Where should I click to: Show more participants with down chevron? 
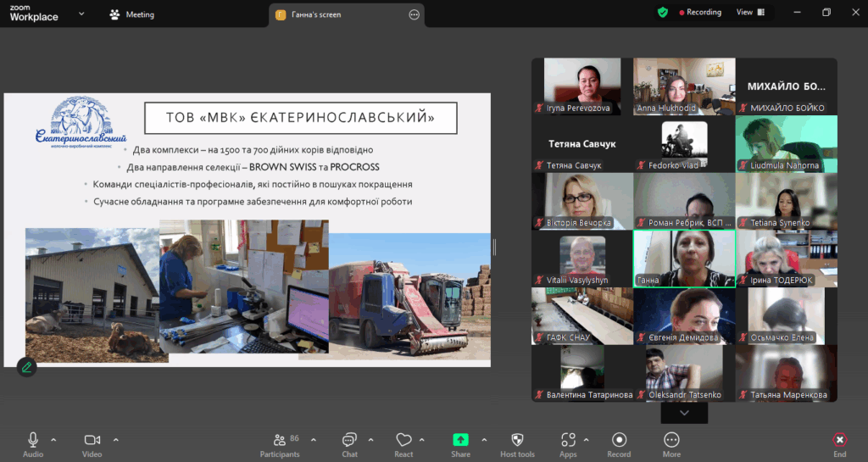coord(684,413)
